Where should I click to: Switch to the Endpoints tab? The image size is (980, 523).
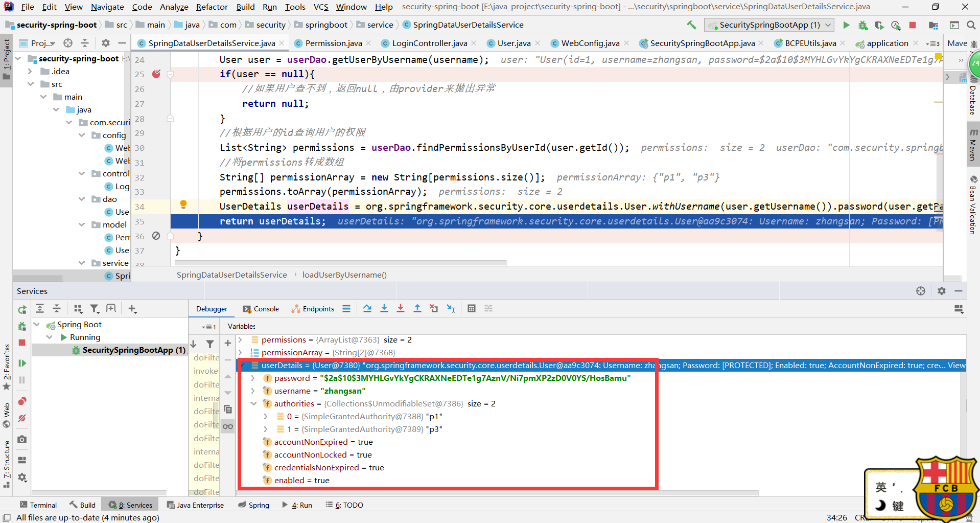pos(313,309)
